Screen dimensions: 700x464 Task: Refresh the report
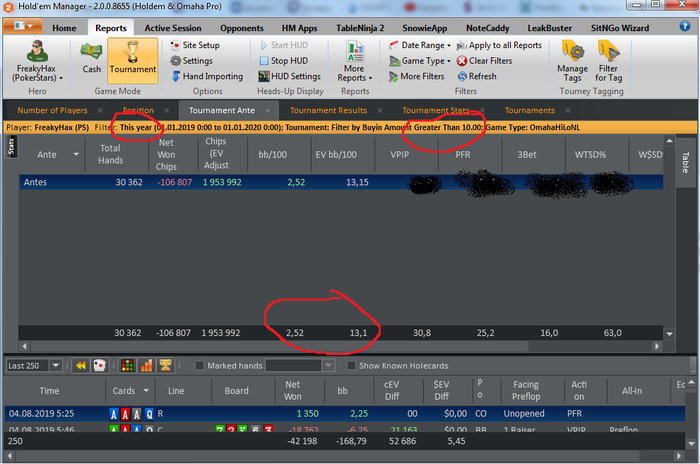[477, 76]
